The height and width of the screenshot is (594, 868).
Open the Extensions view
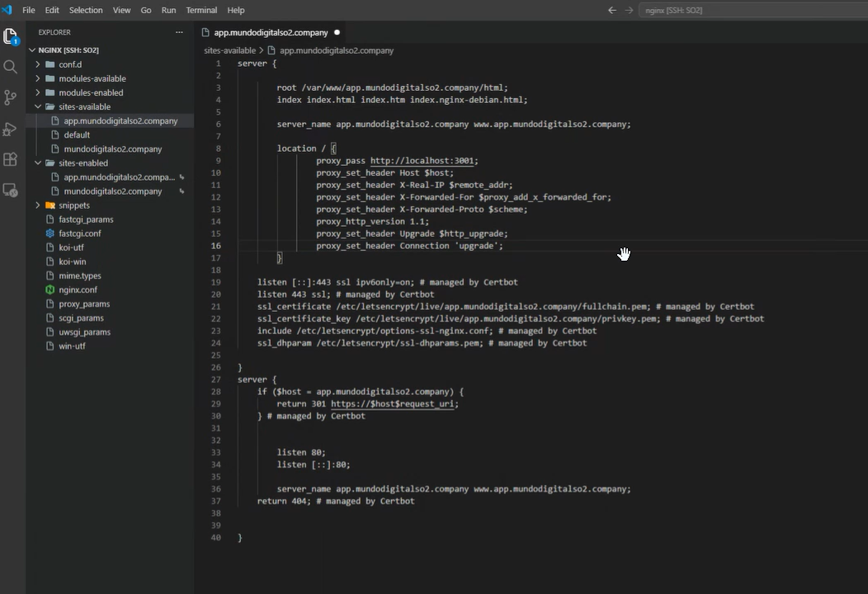10,159
